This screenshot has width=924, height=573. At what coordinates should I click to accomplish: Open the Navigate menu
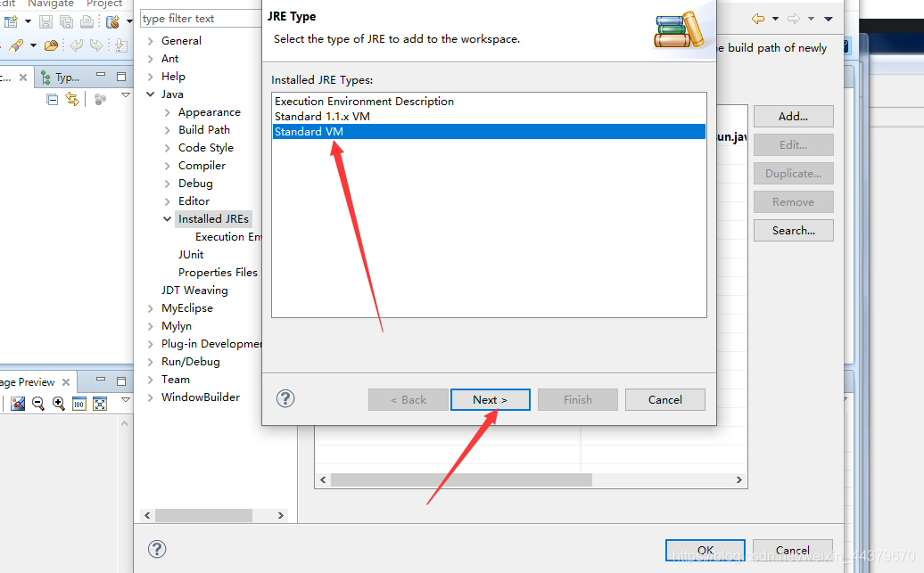(x=51, y=4)
